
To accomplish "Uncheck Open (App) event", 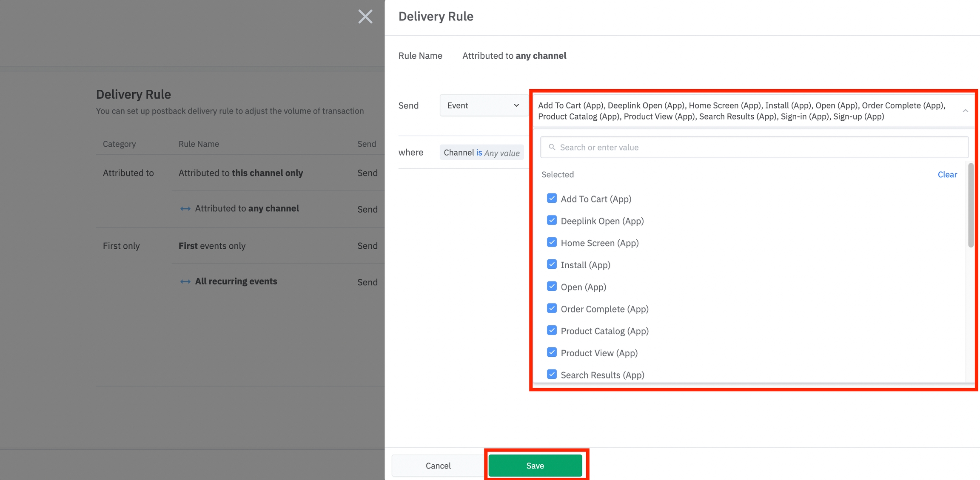I will click(552, 287).
